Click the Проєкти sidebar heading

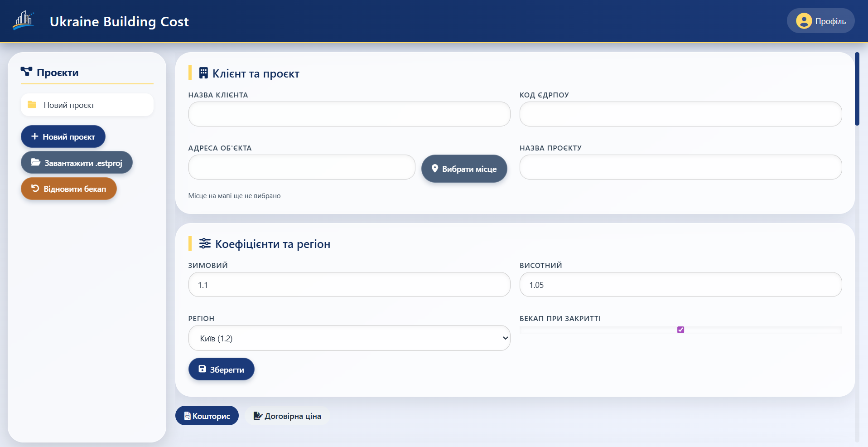58,73
